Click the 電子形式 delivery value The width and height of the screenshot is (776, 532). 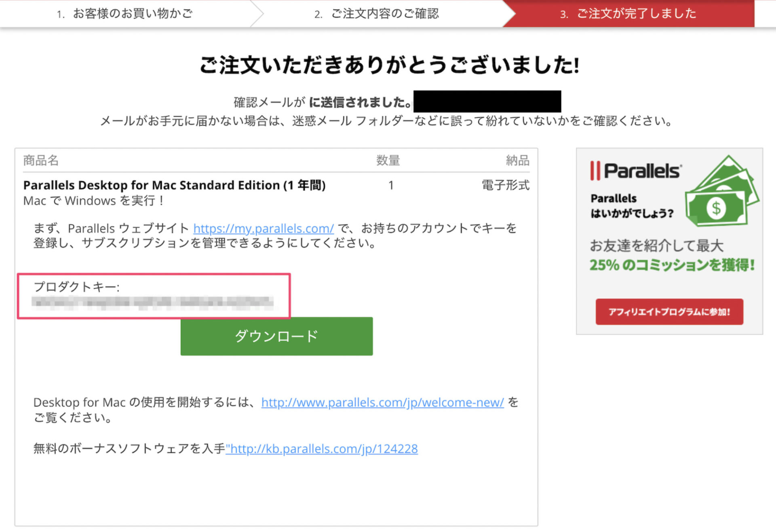[506, 185]
